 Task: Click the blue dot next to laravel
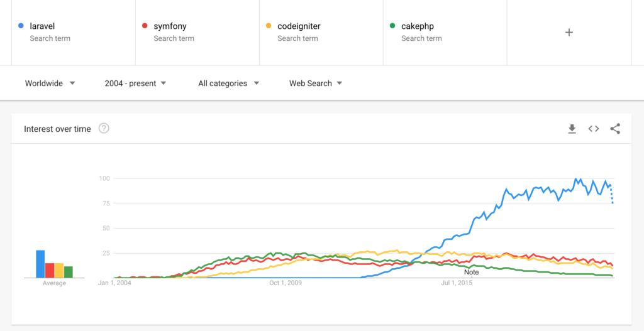21,26
